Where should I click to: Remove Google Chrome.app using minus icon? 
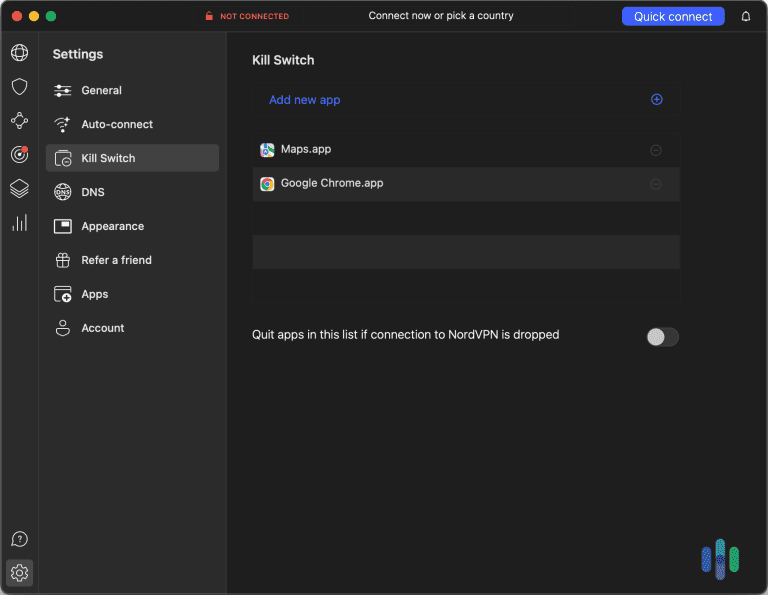[x=656, y=184]
